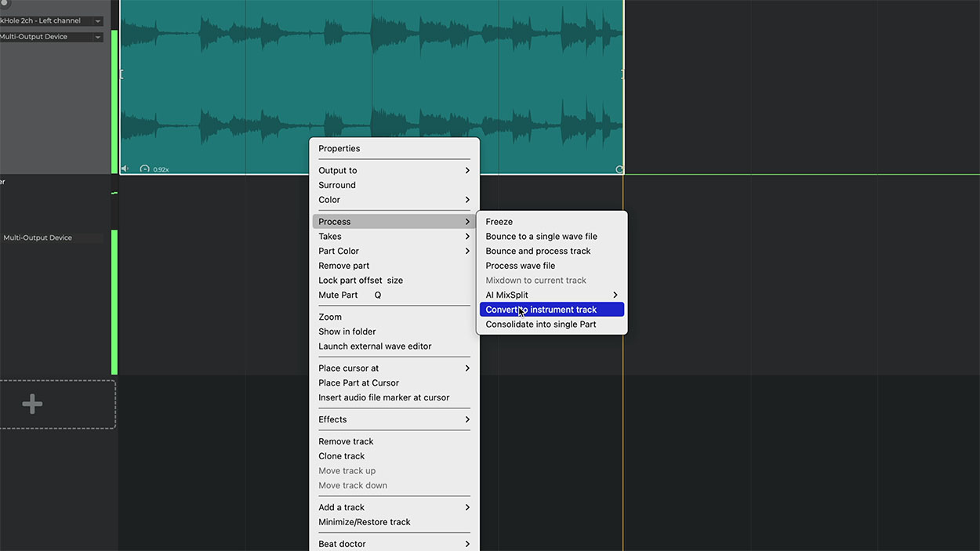Click the loop icon at part's bottom-right corner
This screenshot has width=980, height=551.
[x=619, y=169]
